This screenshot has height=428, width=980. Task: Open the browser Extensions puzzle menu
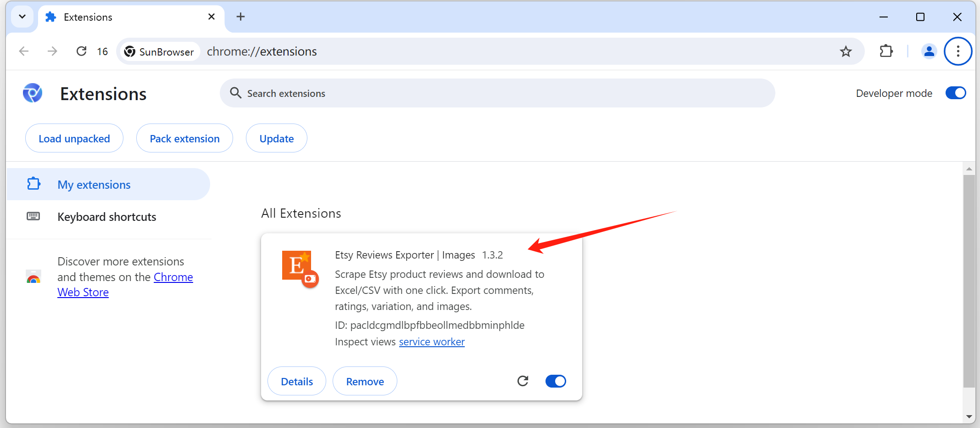tap(886, 51)
